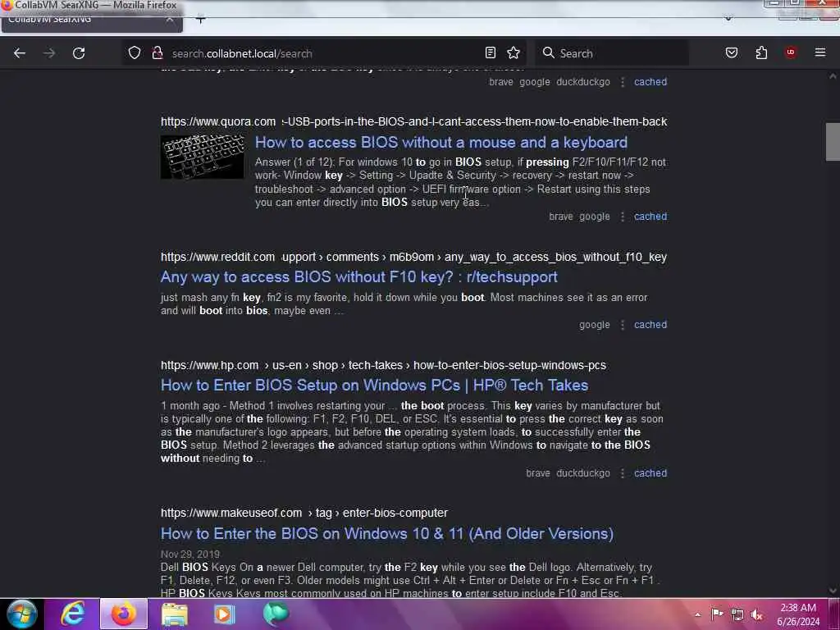View site security padlock info
The height and width of the screenshot is (630, 840).
click(157, 52)
